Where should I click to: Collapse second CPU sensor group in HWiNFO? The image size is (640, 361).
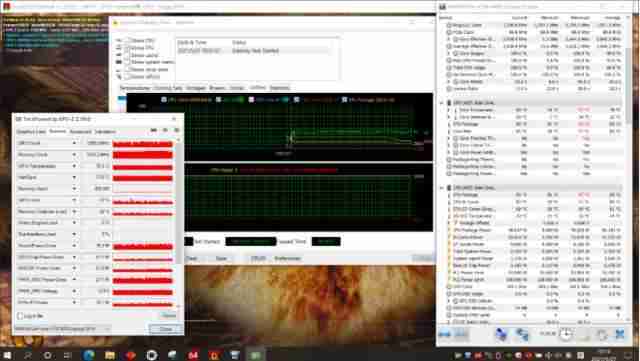point(442,188)
